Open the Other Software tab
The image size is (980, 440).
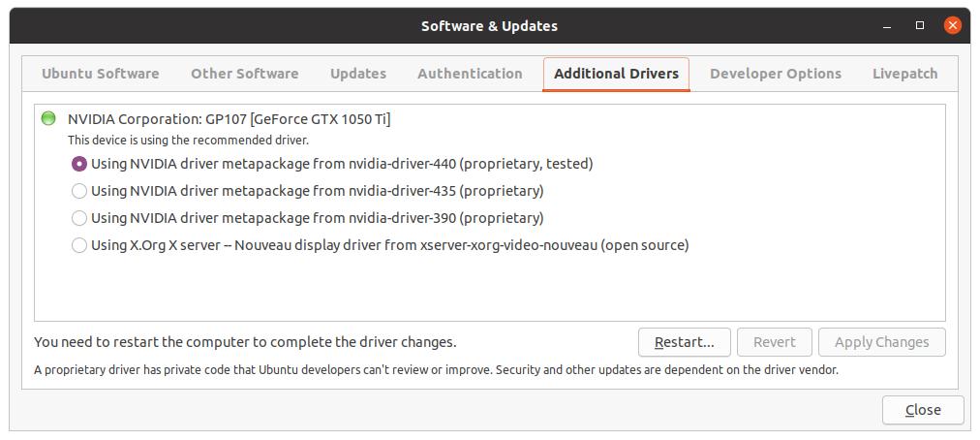point(244,74)
